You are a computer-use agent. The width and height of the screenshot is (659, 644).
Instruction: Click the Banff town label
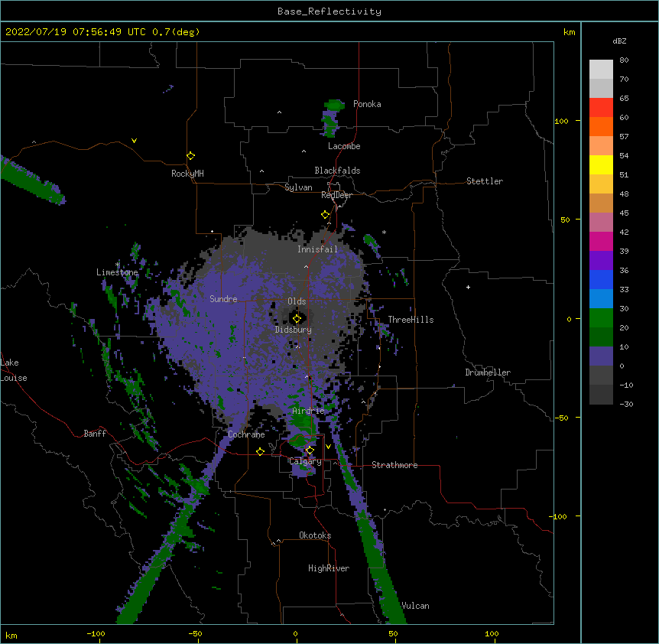point(95,434)
